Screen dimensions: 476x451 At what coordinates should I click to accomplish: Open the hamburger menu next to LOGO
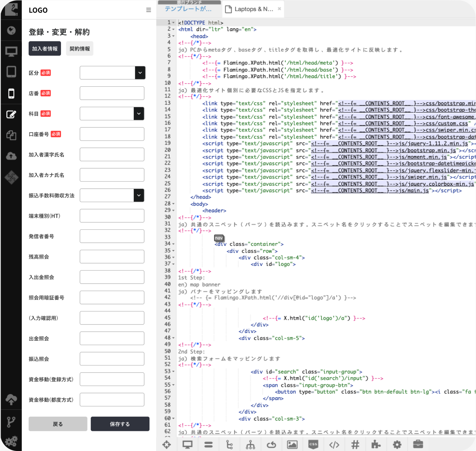pyautogui.click(x=148, y=10)
